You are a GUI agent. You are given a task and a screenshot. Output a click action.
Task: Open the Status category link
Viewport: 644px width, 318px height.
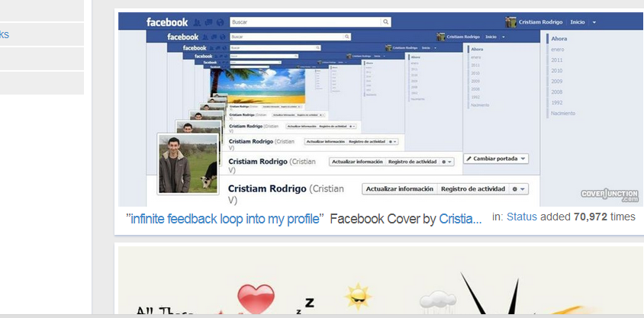[x=522, y=217]
